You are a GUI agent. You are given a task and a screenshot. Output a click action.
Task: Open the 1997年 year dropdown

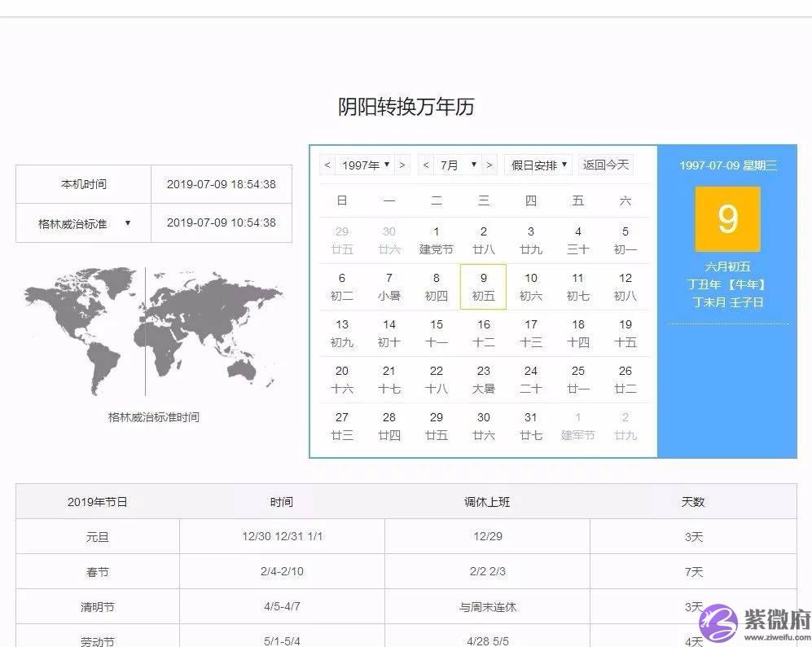(365, 165)
